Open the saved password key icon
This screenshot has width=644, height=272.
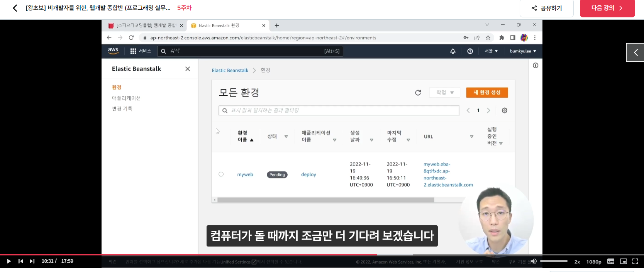[x=466, y=38]
